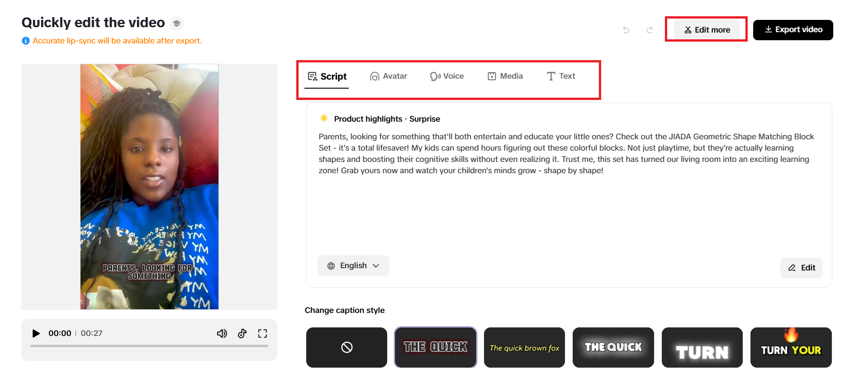Switch to the Avatar tab
The height and width of the screenshot is (369, 868).
[x=388, y=76]
